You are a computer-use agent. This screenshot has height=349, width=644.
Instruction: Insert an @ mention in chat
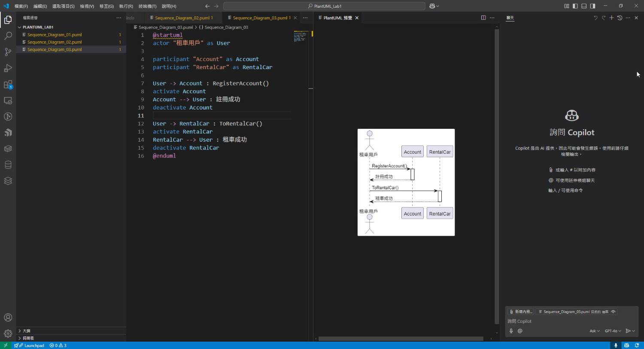click(x=520, y=331)
